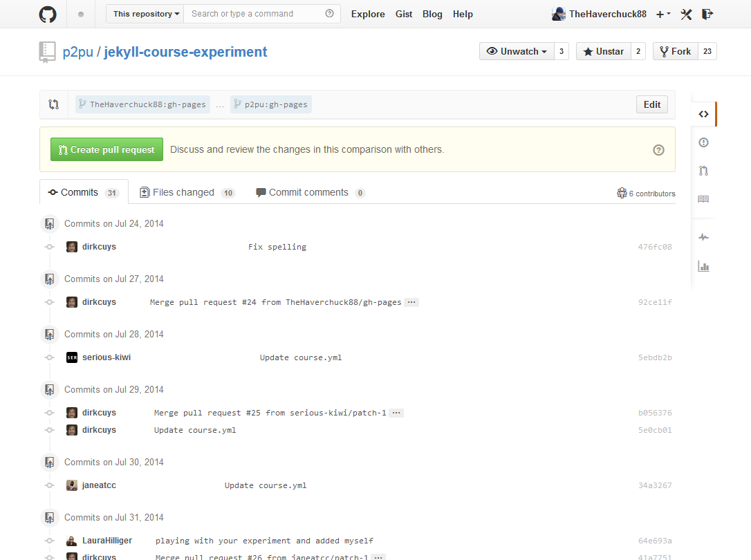Switch to the Commits tab
This screenshot has height=560, width=751.
tap(84, 192)
